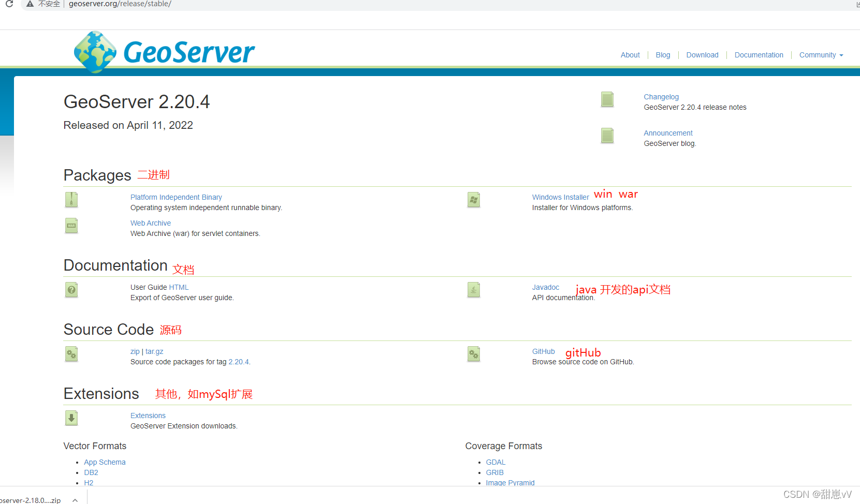860x504 pixels.
Task: Click the source code zip gears icon
Action: click(x=71, y=354)
